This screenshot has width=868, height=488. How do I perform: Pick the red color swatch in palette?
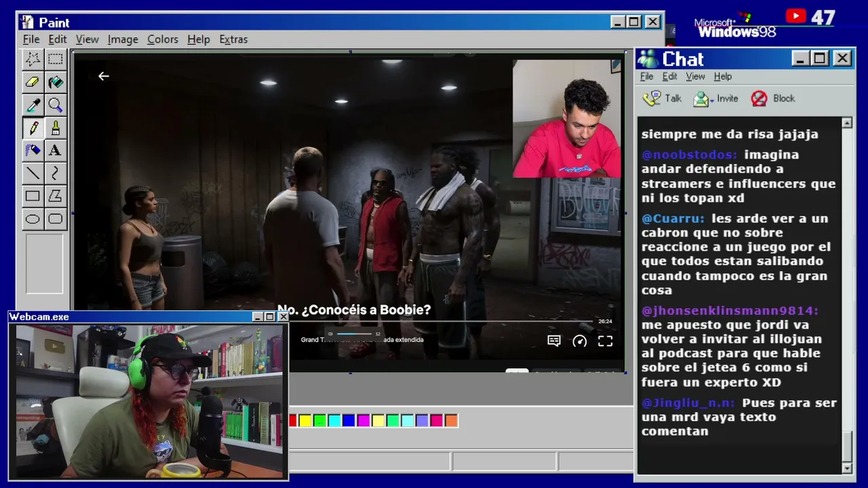pos(292,421)
